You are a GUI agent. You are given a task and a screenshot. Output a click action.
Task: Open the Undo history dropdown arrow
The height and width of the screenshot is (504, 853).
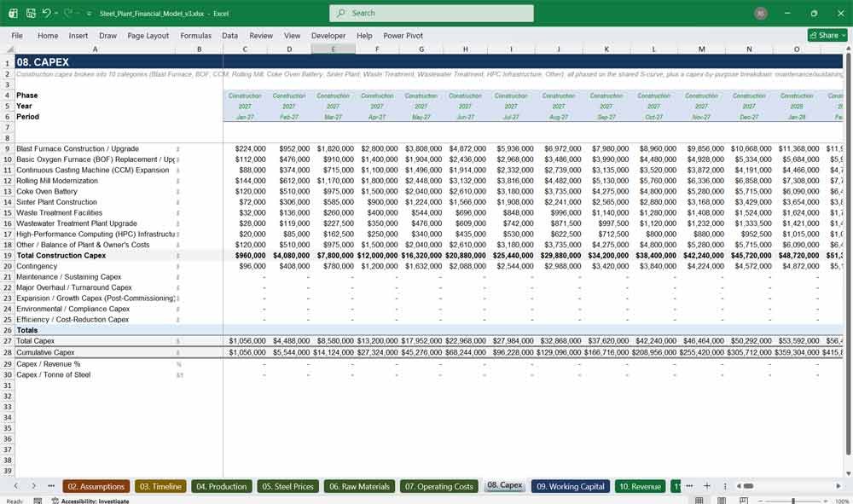point(55,13)
